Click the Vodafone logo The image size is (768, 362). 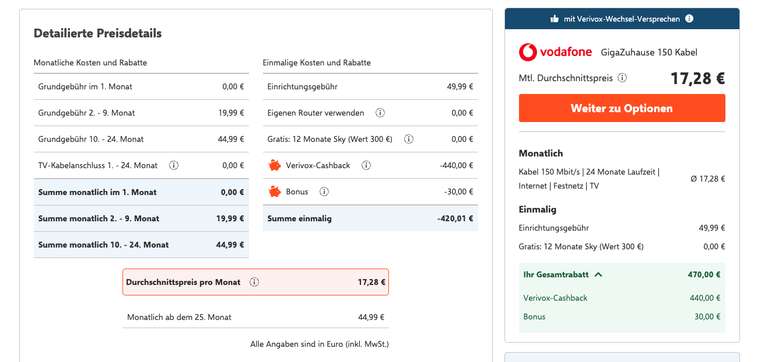555,52
